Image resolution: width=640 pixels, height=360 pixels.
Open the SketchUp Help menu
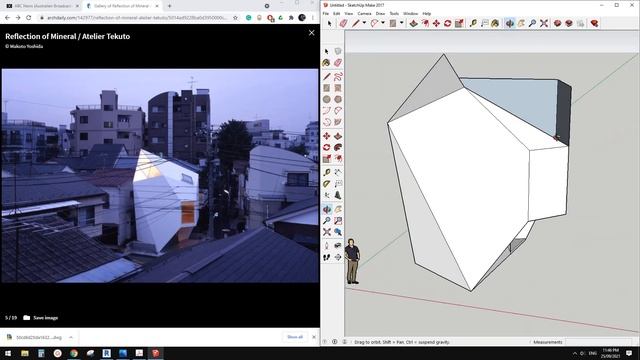click(x=427, y=13)
